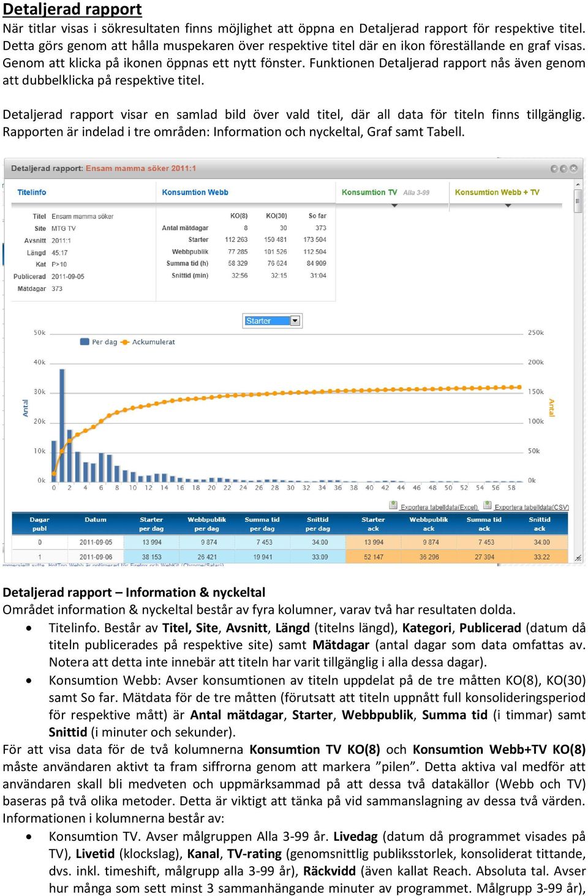
Task: Click the table cell '38 153'
Action: click(152, 557)
